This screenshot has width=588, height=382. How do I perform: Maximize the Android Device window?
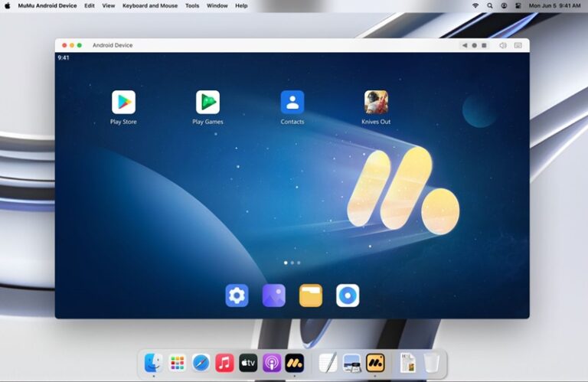point(80,45)
